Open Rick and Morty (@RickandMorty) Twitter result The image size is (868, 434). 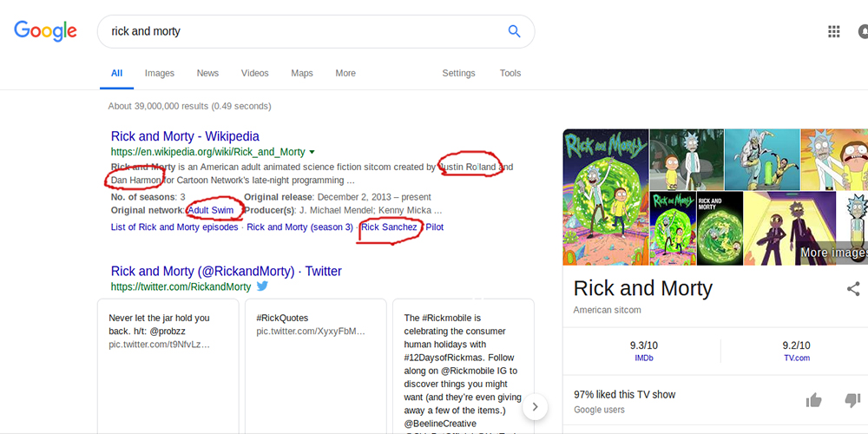coord(227,271)
